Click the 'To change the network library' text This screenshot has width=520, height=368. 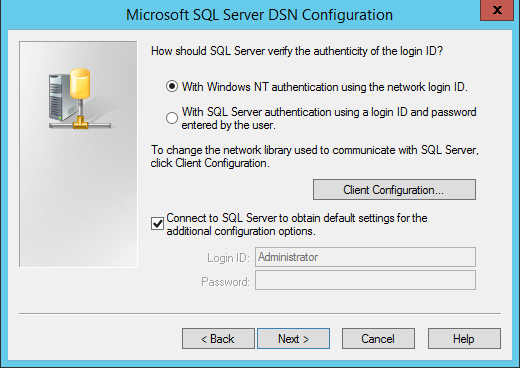tap(315, 156)
